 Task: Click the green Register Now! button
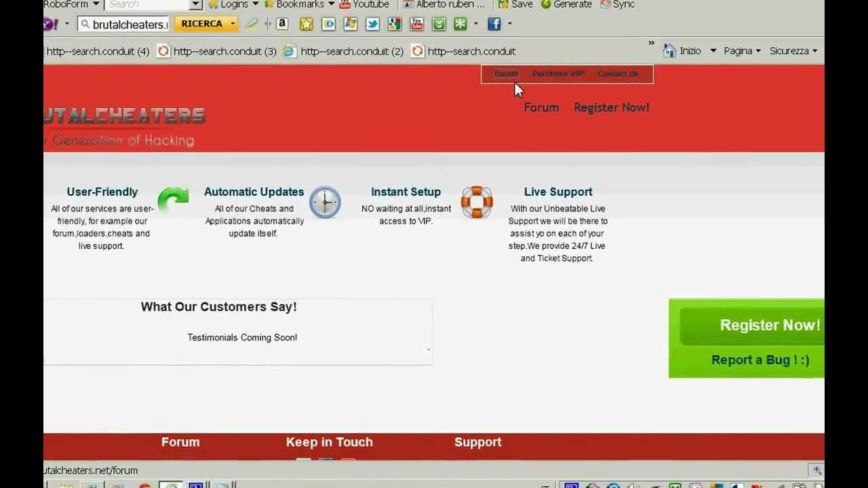(x=753, y=325)
